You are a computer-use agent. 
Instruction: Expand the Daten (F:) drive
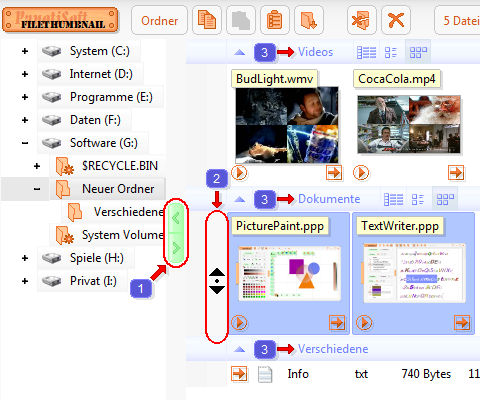click(x=25, y=120)
